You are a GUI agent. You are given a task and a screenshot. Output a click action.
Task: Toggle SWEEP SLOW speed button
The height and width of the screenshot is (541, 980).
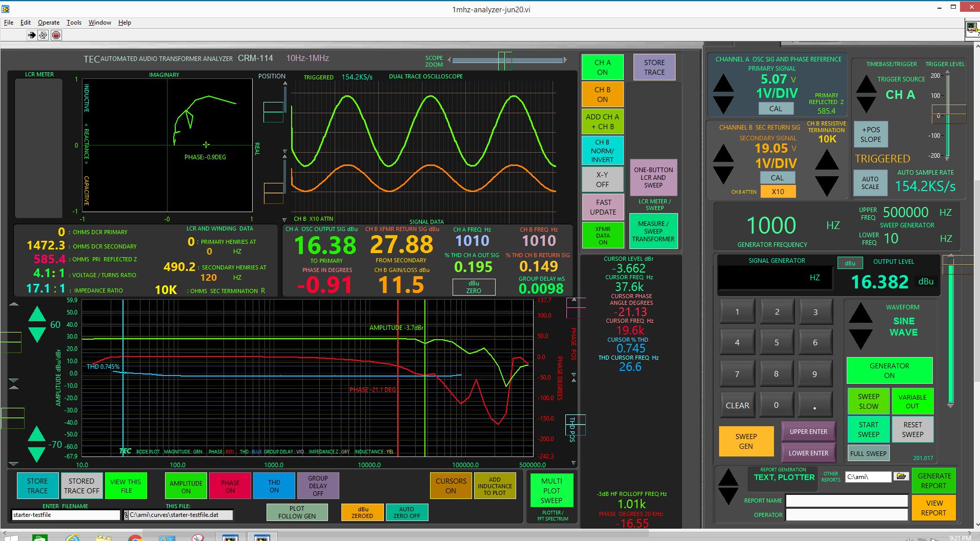(868, 401)
